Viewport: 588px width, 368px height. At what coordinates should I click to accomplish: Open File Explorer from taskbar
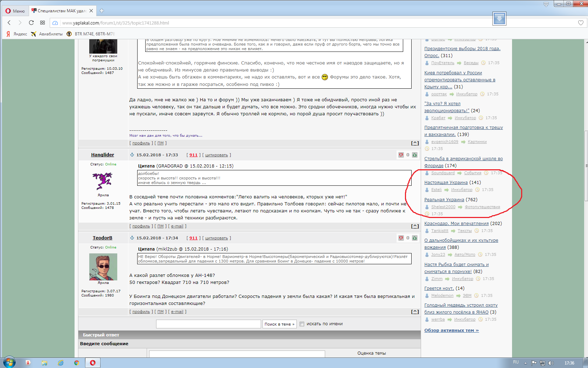click(x=44, y=363)
